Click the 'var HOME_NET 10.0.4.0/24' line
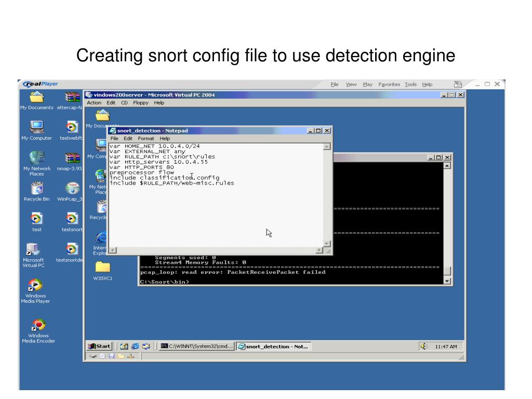532x399 pixels. (154, 146)
